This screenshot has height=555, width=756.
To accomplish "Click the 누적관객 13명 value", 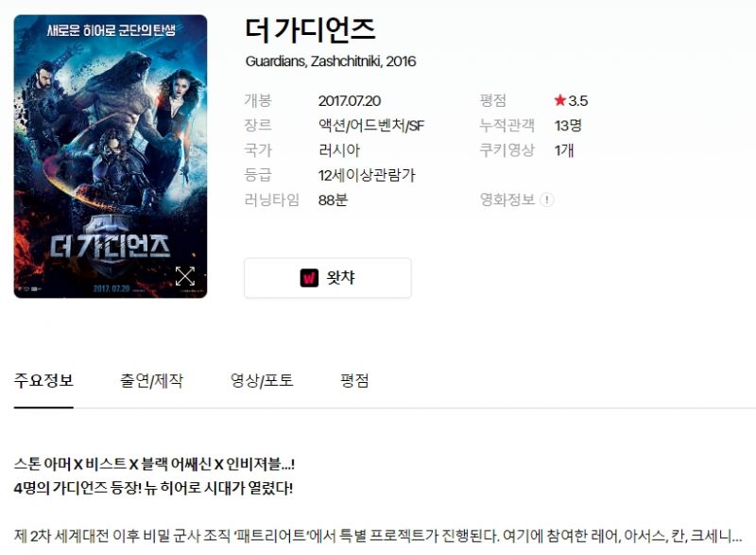I will point(568,126).
